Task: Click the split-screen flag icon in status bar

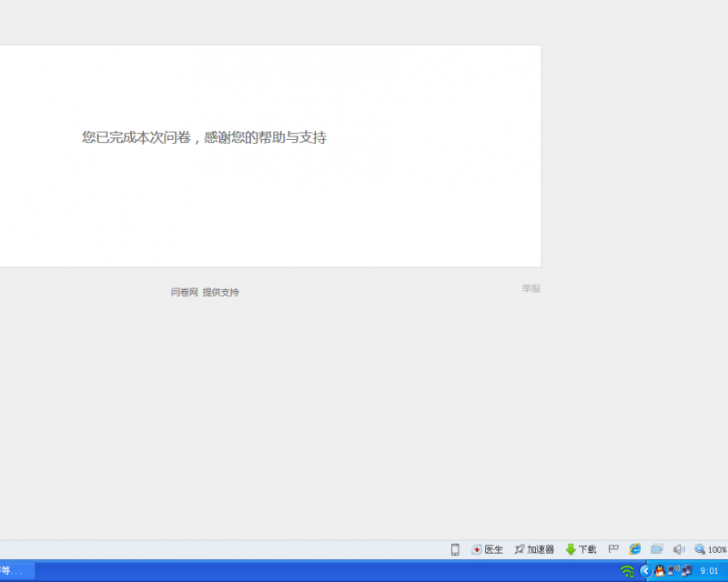Action: tap(613, 549)
